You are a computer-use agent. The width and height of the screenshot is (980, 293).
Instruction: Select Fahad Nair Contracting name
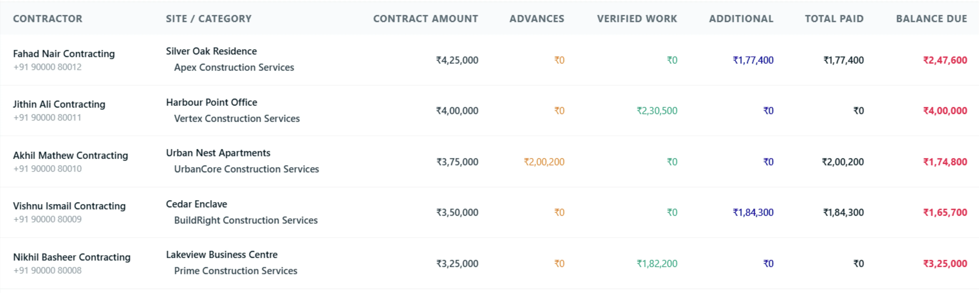(x=64, y=54)
